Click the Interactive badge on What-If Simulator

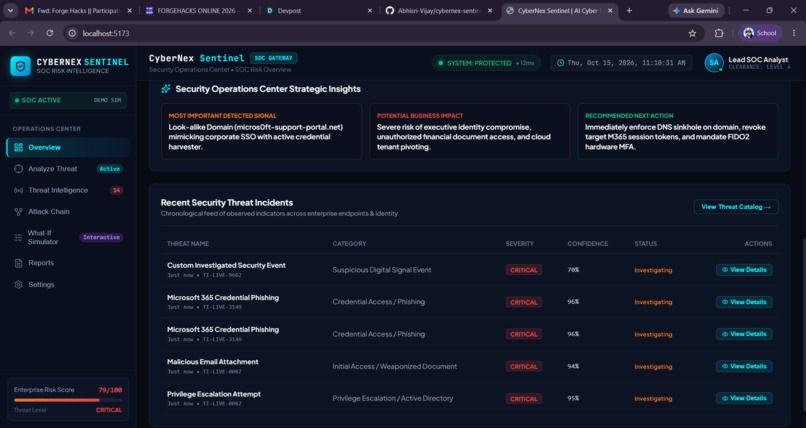(x=101, y=237)
